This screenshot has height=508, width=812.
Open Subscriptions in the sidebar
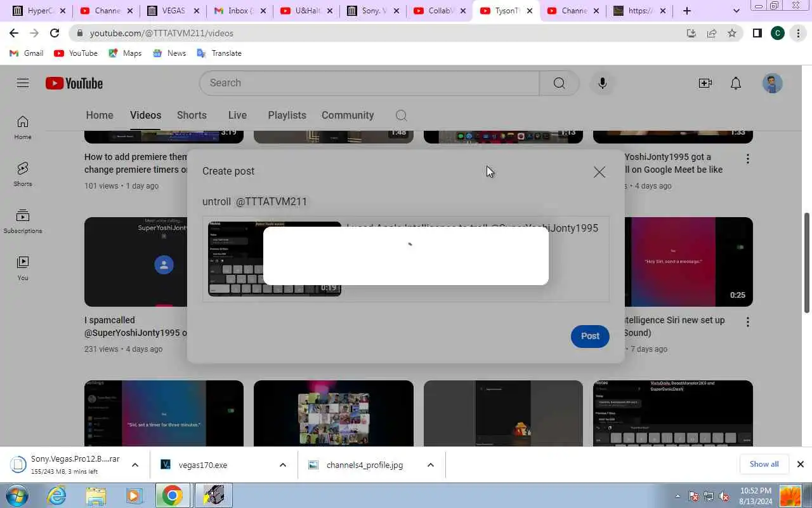click(x=23, y=221)
